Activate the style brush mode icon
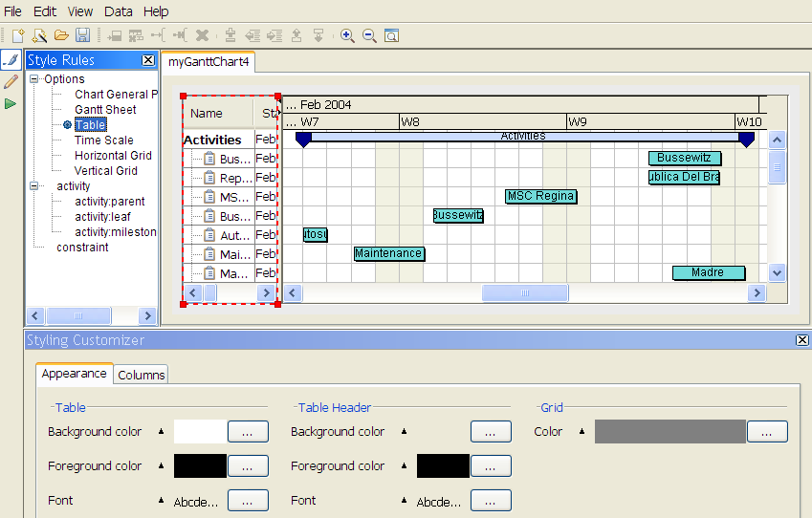This screenshot has height=518, width=812. (x=11, y=60)
